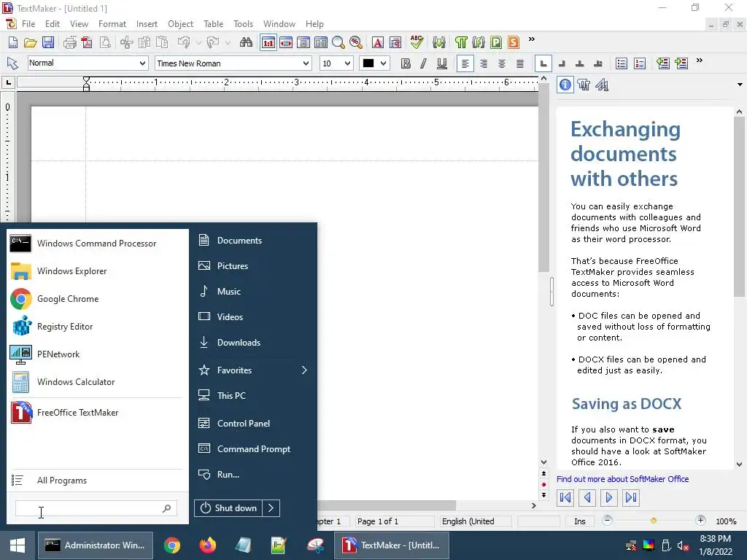Open Registry Editor from Start menu
Viewport: 747px width, 560px height.
(97, 327)
